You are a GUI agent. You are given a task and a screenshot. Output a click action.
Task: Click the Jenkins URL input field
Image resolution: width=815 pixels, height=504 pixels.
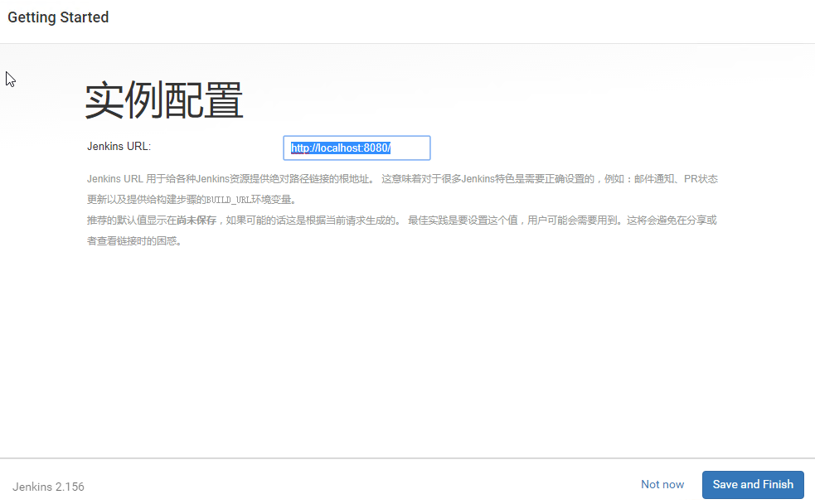pyautogui.click(x=357, y=148)
